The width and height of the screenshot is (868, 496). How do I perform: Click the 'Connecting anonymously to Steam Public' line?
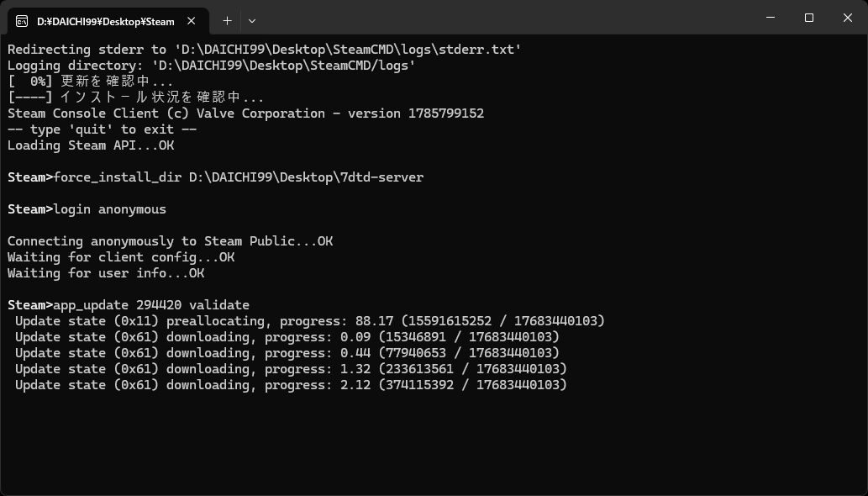click(170, 241)
